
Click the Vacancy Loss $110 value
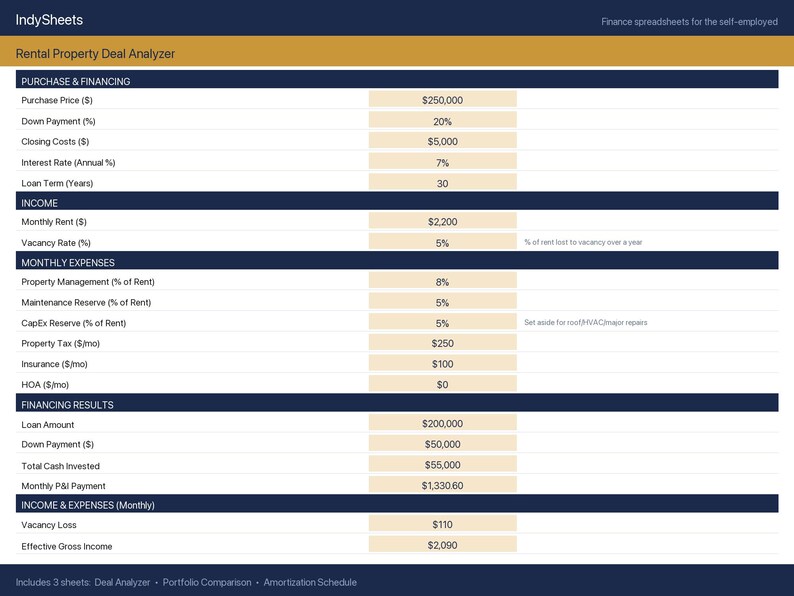click(x=443, y=524)
